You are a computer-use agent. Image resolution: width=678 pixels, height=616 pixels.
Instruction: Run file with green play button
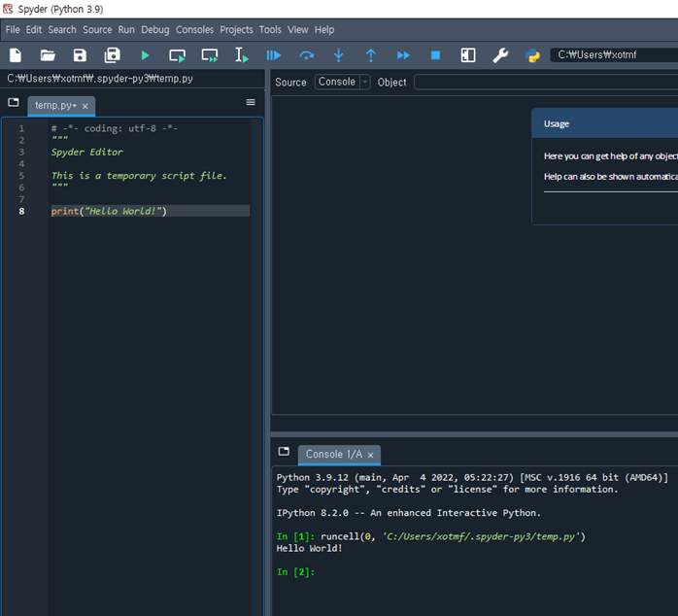pos(145,55)
